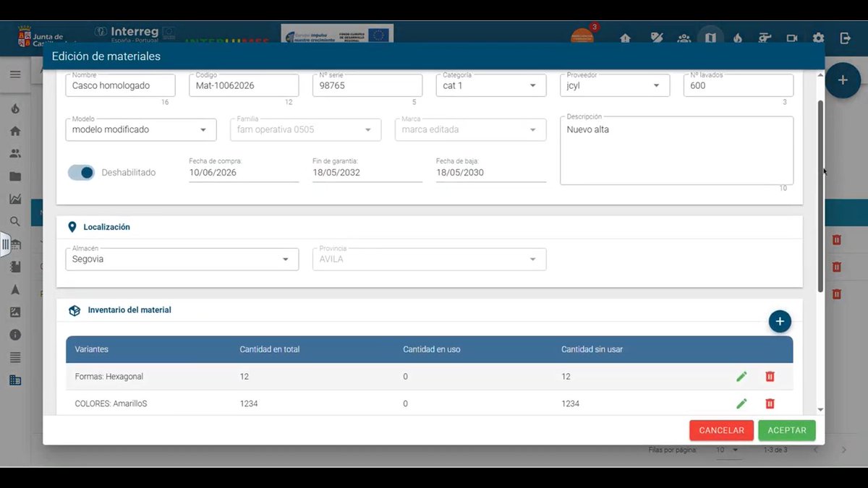868x488 pixels.
Task: Click the Cantidad en total column header
Action: 270,349
